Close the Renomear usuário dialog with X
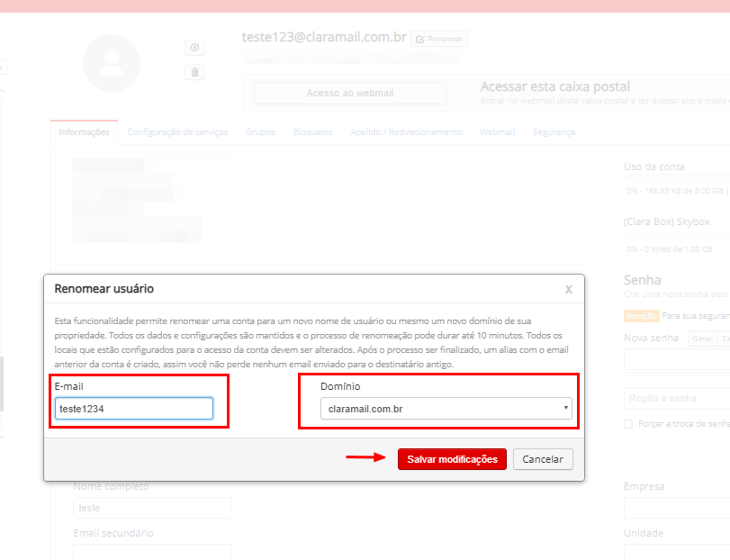Screen dimensions: 730x560 (568, 289)
